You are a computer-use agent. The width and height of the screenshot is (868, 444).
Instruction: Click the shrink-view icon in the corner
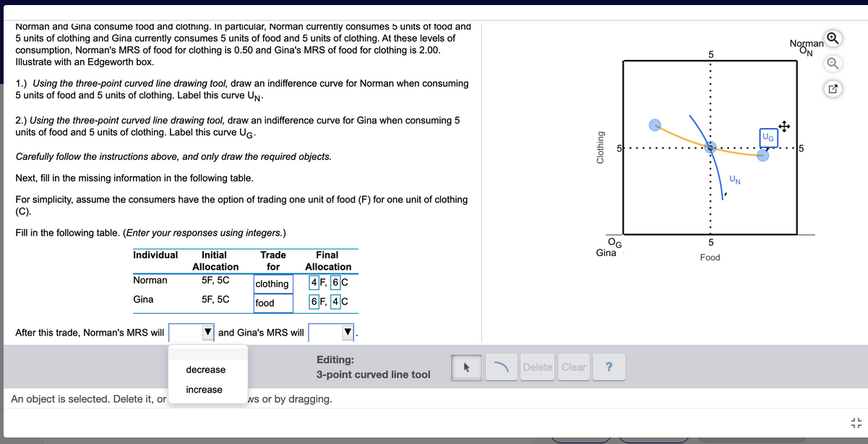pos(856,423)
